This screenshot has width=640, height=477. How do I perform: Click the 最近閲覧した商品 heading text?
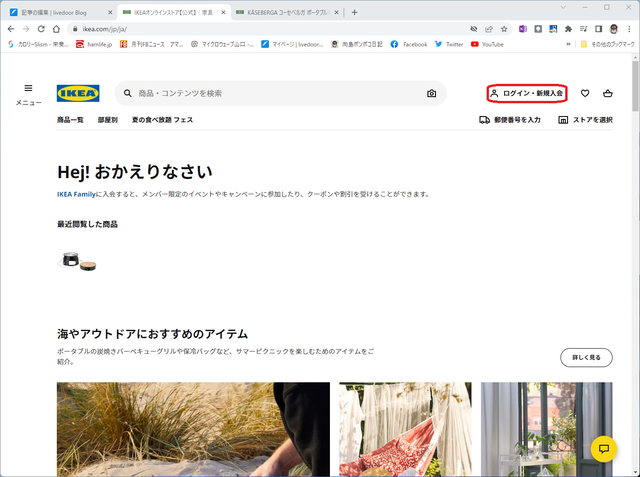point(87,224)
